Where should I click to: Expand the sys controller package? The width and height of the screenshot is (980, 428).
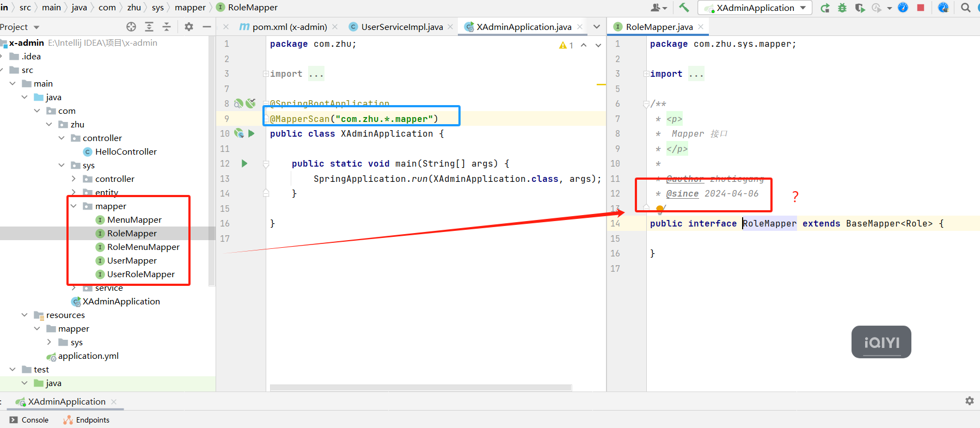click(x=73, y=179)
